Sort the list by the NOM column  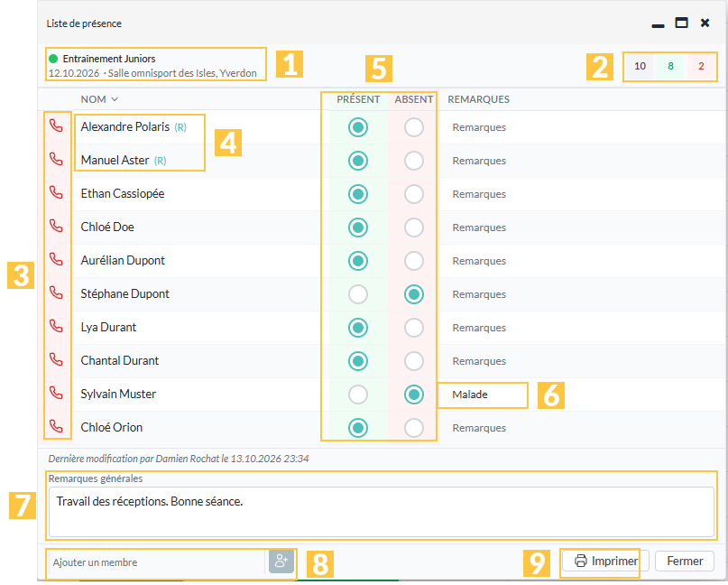tap(99, 99)
